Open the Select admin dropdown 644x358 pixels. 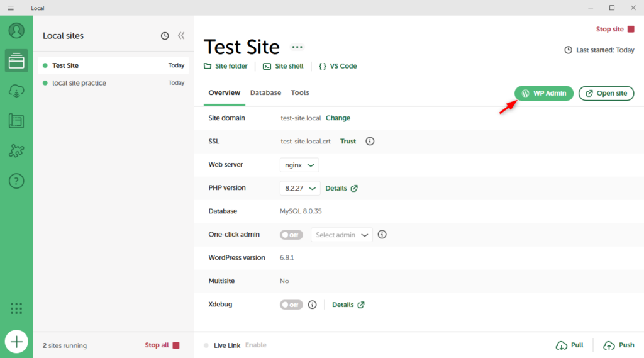click(341, 235)
